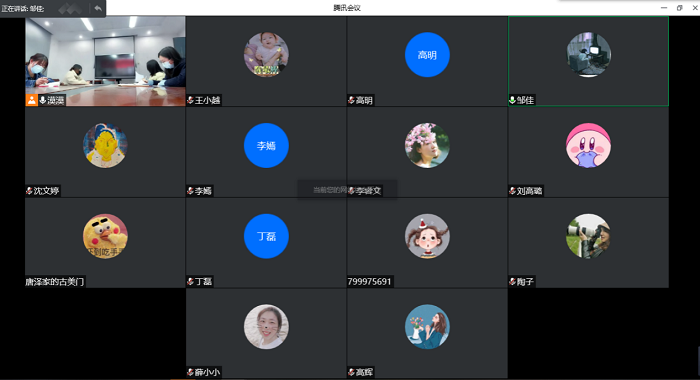Click the blue 高明 avatar circle
This screenshot has height=380, width=700.
point(427,54)
